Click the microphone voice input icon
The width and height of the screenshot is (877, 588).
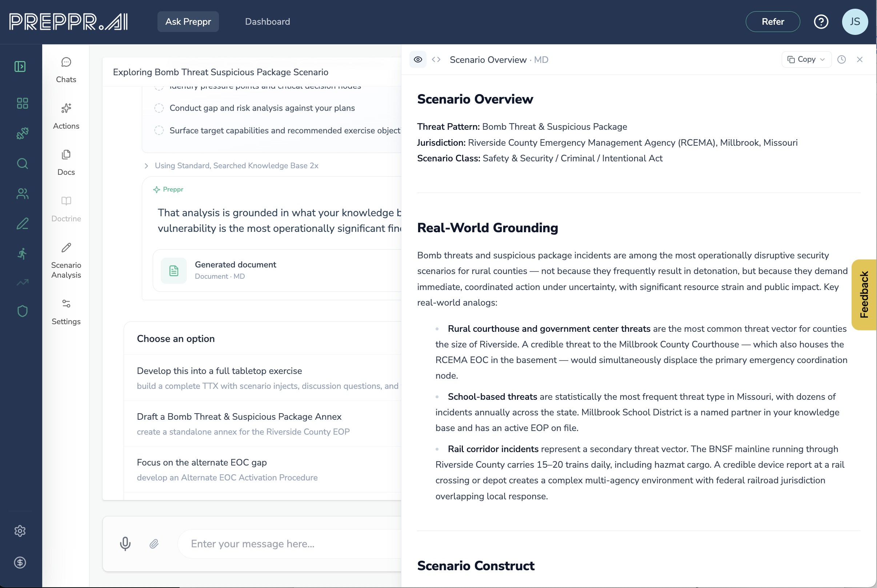[x=125, y=543]
